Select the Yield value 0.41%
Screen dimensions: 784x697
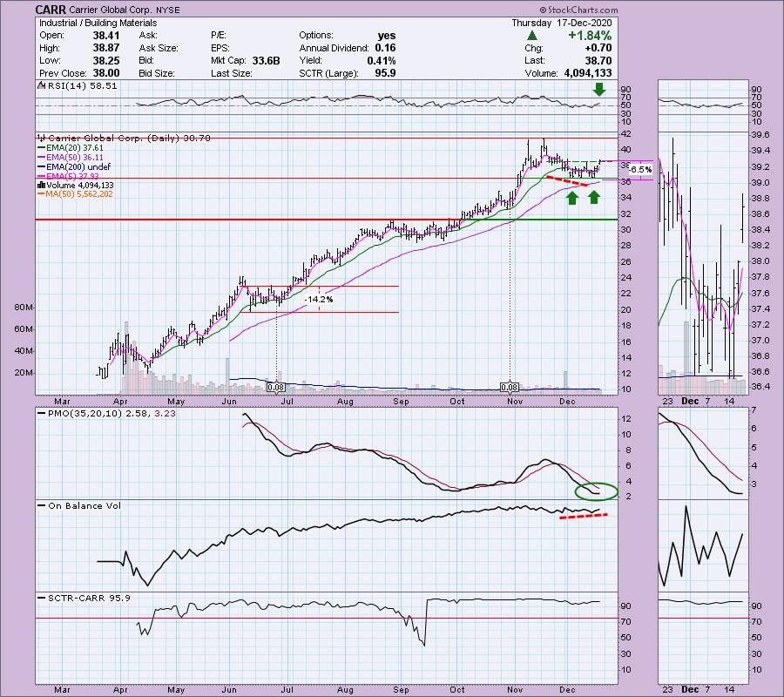381,60
